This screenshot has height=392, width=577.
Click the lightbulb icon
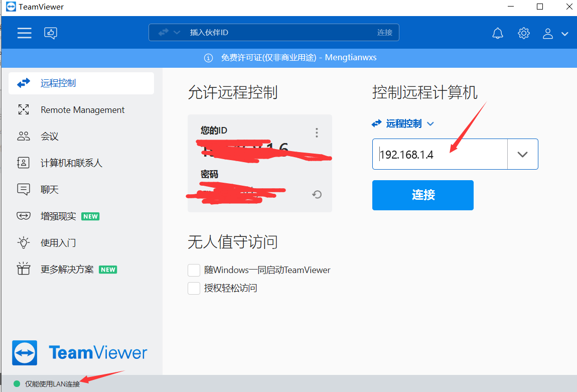(24, 242)
